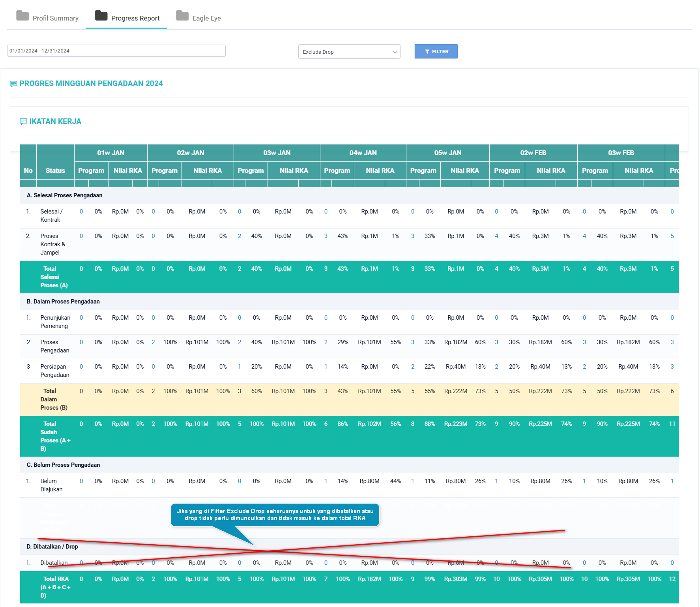Screen dimensions: 700x607
Task: Click the dark Progress Report folder icon
Action: coord(101,16)
